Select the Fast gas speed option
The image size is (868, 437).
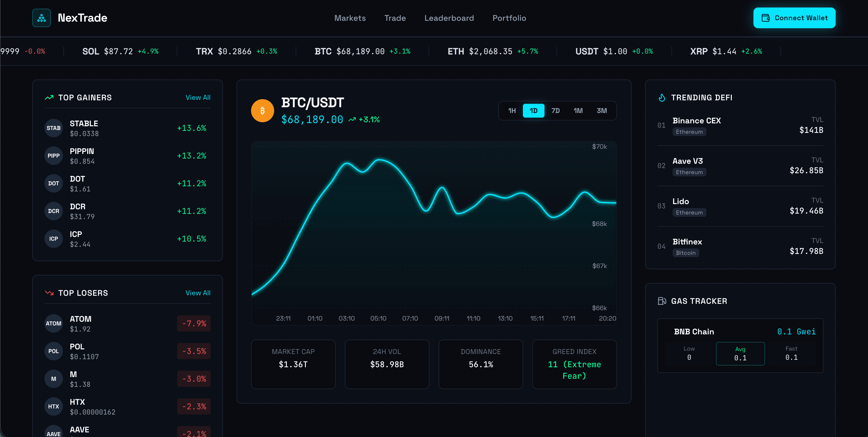tap(791, 353)
